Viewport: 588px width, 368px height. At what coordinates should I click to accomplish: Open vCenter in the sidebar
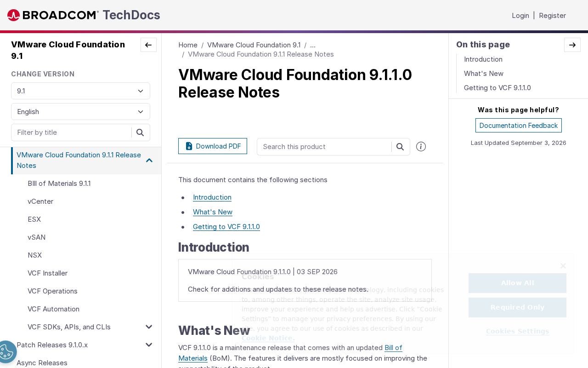pyautogui.click(x=40, y=201)
